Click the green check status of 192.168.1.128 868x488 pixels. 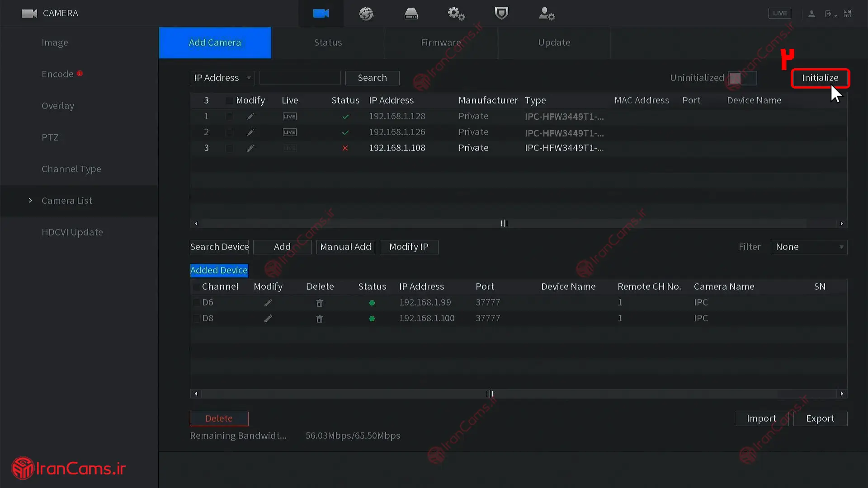[345, 117]
